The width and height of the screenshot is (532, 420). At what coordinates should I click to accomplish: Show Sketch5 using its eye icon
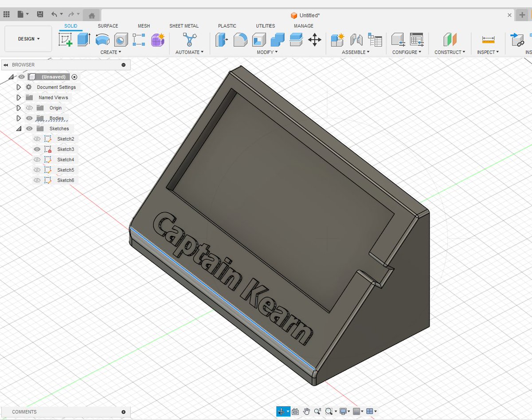coord(37,170)
